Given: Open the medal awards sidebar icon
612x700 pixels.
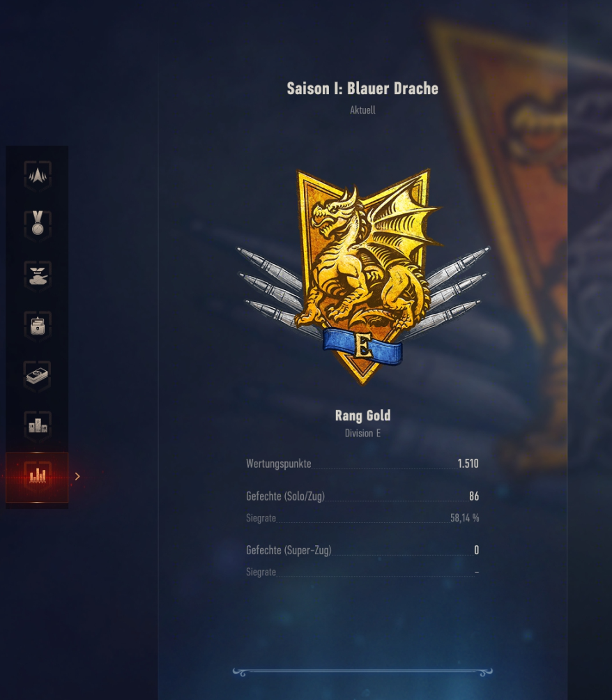Looking at the screenshot, I should pyautogui.click(x=38, y=224).
